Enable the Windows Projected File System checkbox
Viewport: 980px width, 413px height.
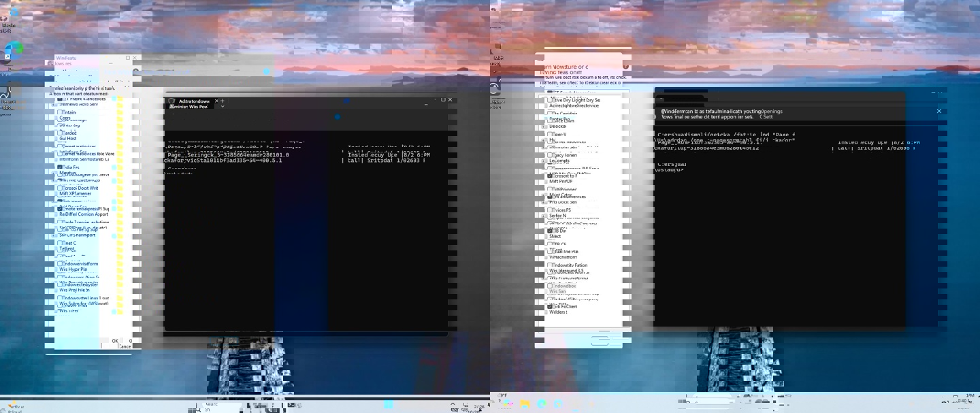click(61, 284)
